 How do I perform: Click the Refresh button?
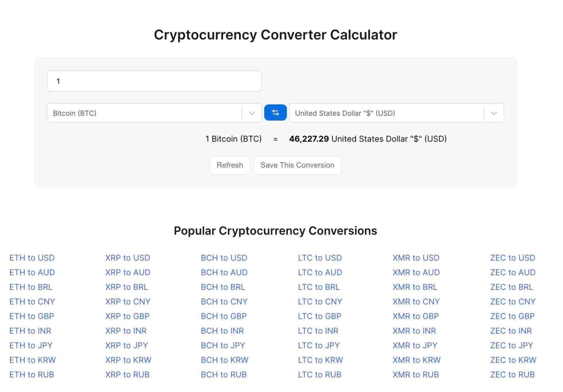tap(230, 165)
